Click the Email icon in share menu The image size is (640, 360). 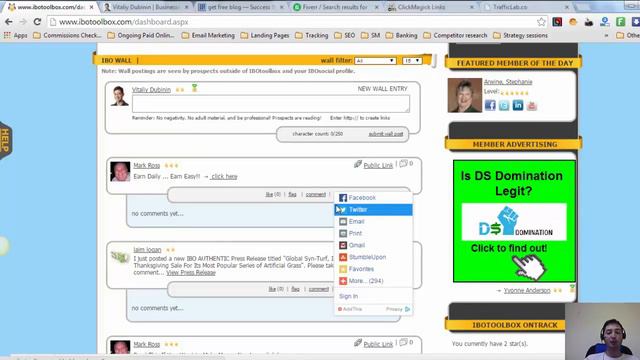(343, 221)
